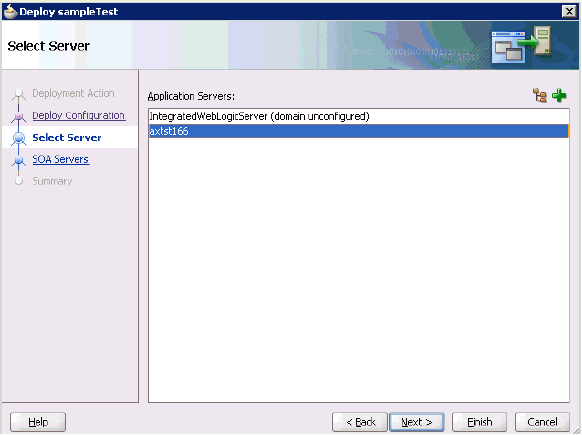582x435 pixels.
Task: Cancel the deploy wizard
Action: (542, 422)
